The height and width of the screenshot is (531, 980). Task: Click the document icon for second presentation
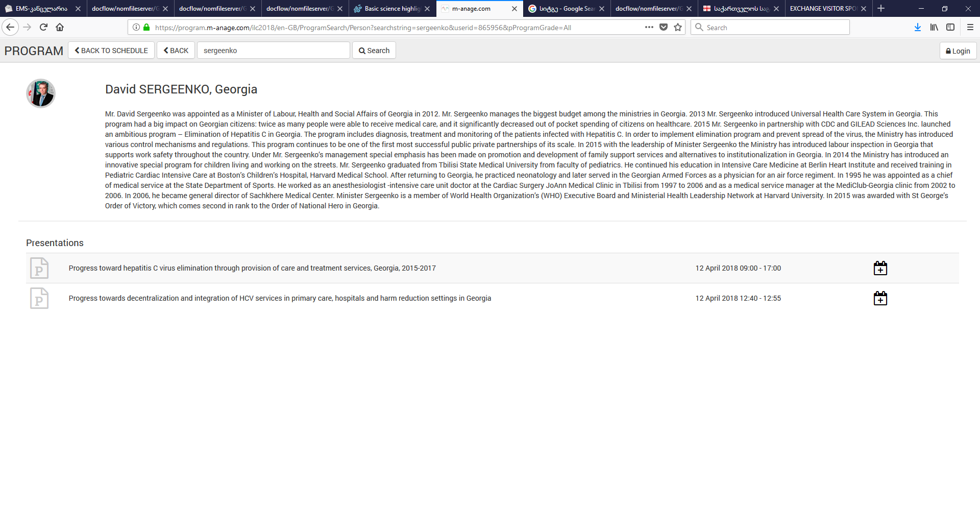click(39, 298)
